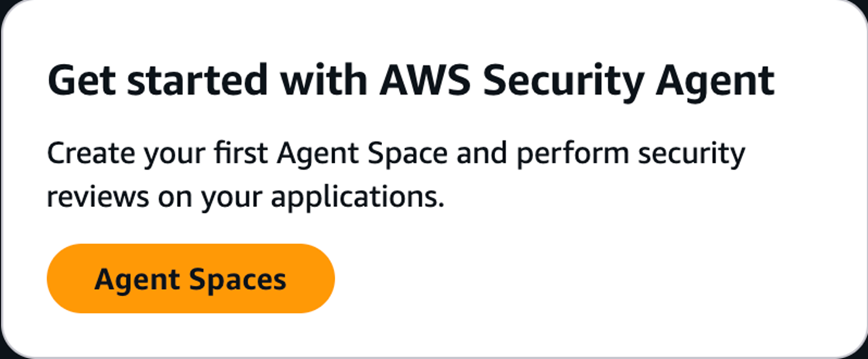Click the empty white area right of the Agent Spaces button
Screen dimensions: 868x359
point(584,278)
